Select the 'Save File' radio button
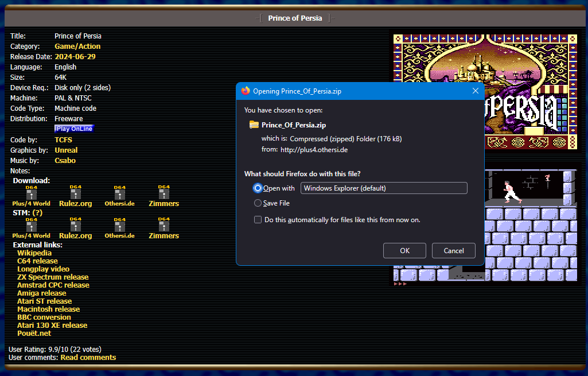 [x=258, y=203]
